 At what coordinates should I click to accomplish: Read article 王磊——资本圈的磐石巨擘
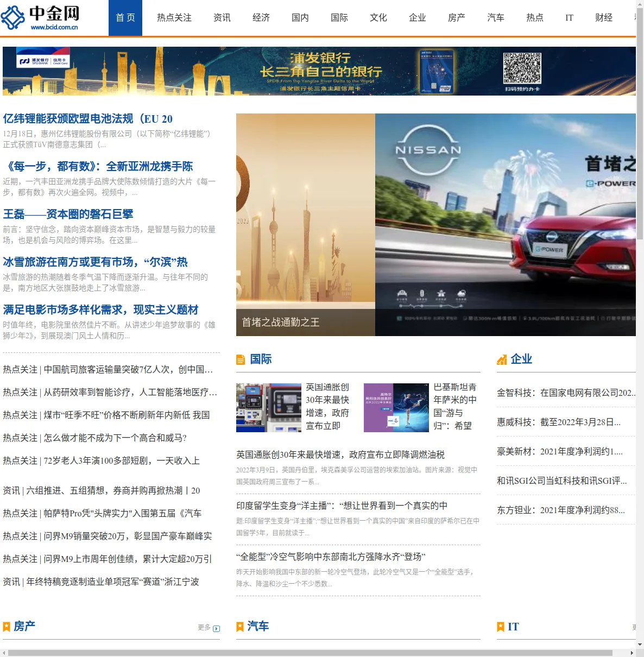click(x=68, y=214)
